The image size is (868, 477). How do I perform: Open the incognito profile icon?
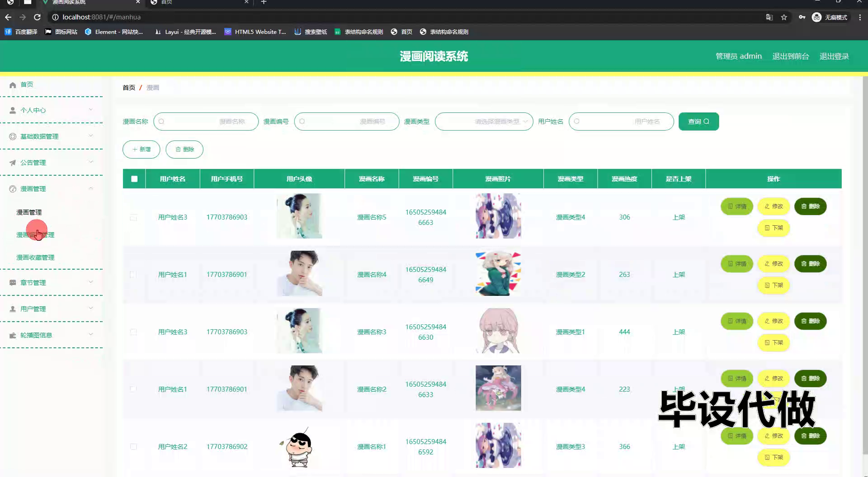[x=816, y=17]
